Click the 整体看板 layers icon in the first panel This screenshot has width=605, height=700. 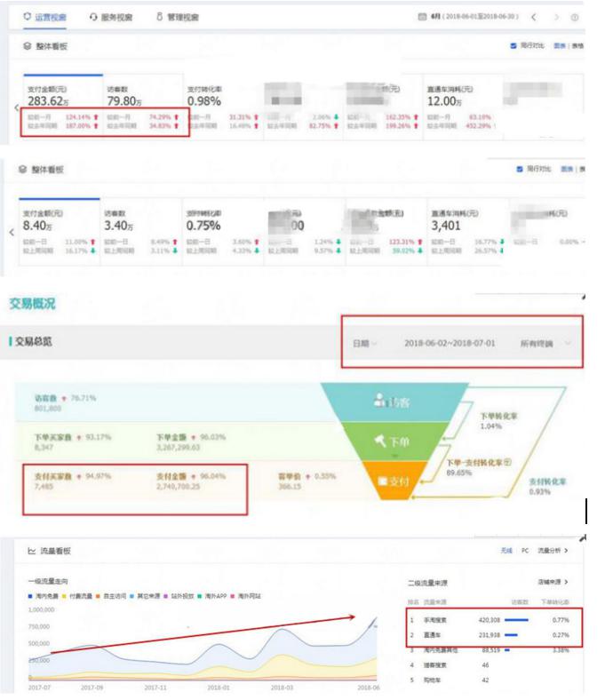(28, 45)
